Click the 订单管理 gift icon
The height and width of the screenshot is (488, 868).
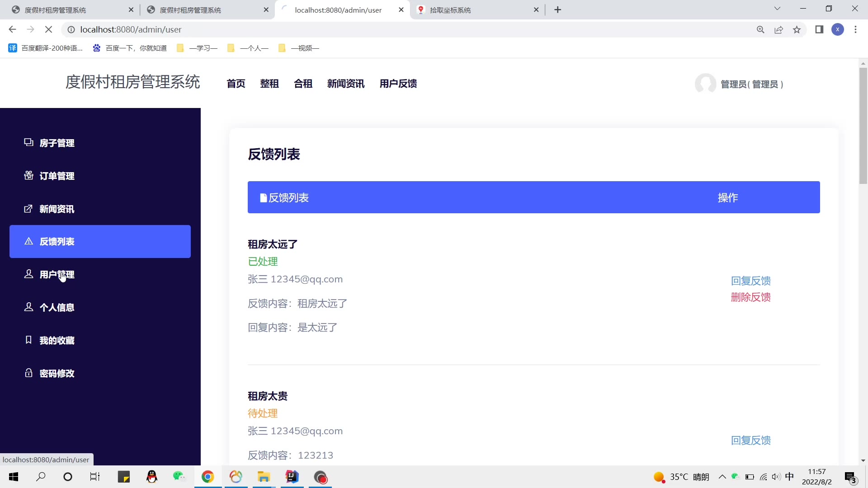(x=28, y=175)
